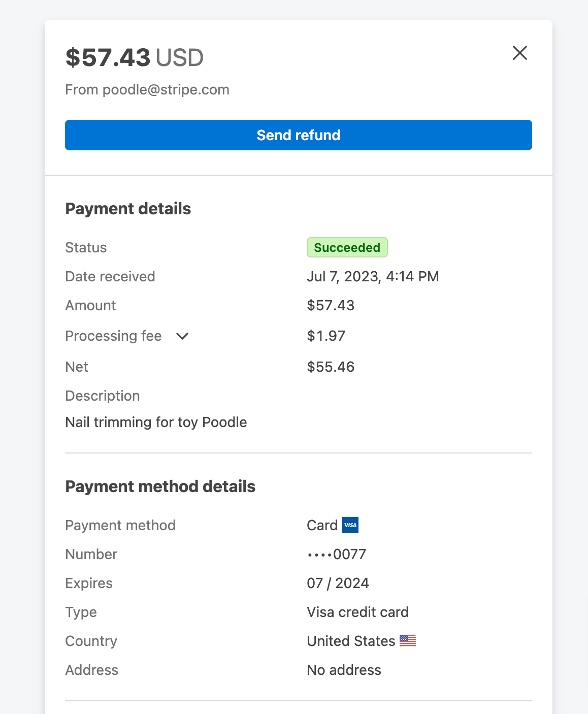Click the Visa card logo icon

click(350, 525)
